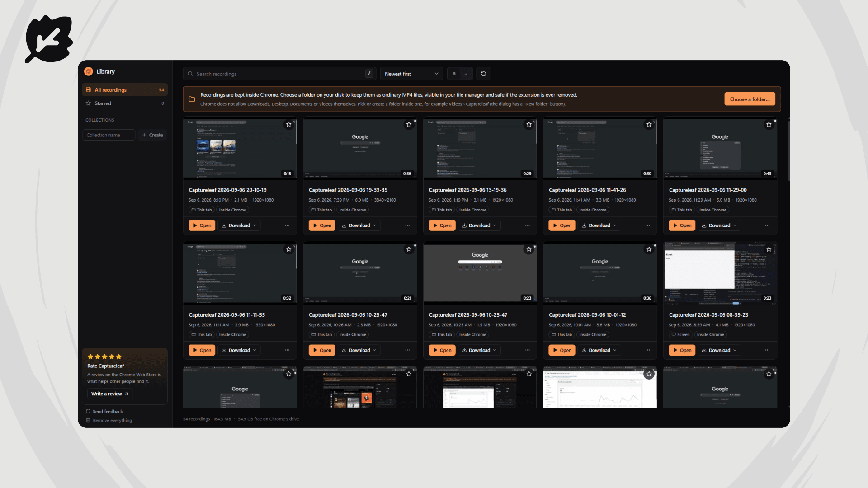Screen dimensions: 868x488
Task: Star the recording Captureleaf 2026-09-06 11-29-00
Action: (769, 124)
